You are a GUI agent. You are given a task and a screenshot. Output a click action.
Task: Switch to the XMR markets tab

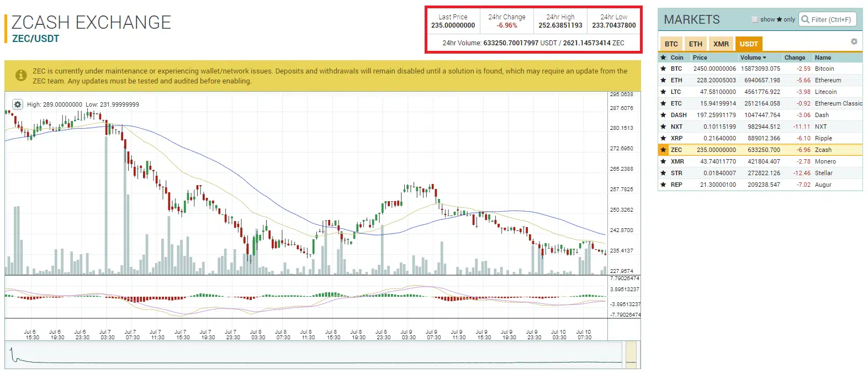[721, 44]
